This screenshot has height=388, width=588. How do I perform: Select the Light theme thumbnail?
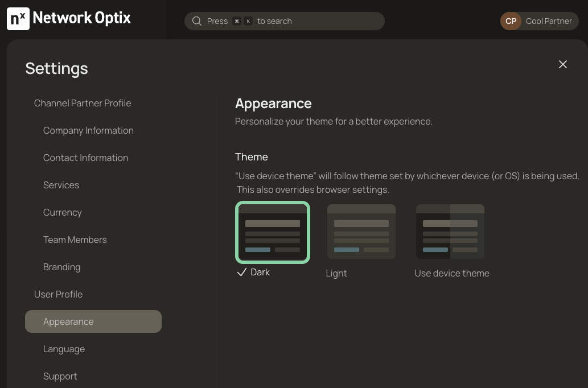pyautogui.click(x=361, y=232)
